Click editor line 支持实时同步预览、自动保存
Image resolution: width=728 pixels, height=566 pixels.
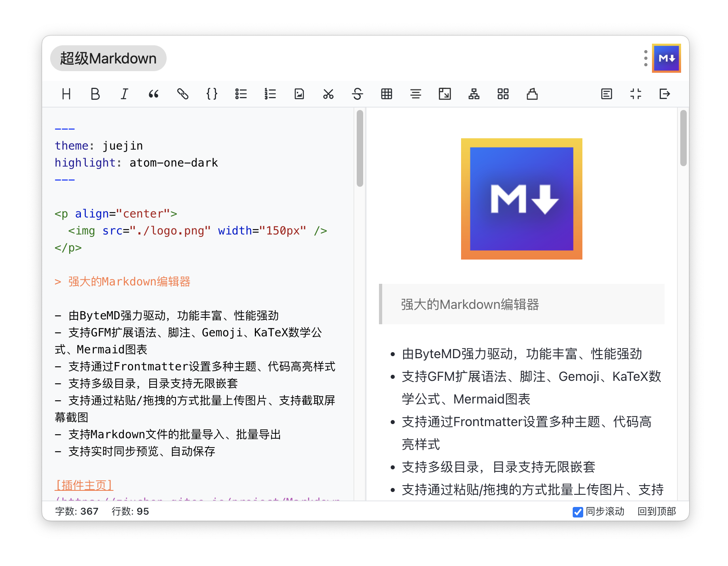click(135, 451)
